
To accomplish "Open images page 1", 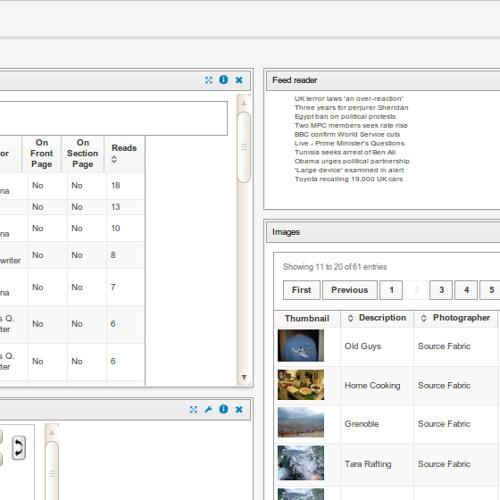I will [391, 290].
